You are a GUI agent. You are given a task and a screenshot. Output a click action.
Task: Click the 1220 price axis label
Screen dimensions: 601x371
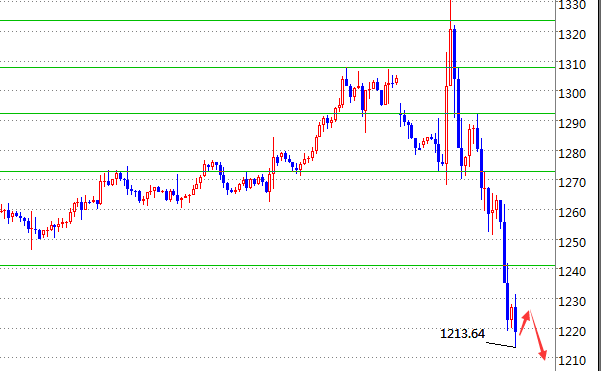572,331
